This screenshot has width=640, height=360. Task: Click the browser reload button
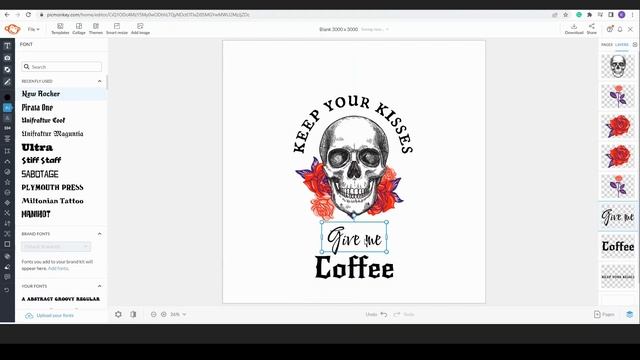[28, 15]
